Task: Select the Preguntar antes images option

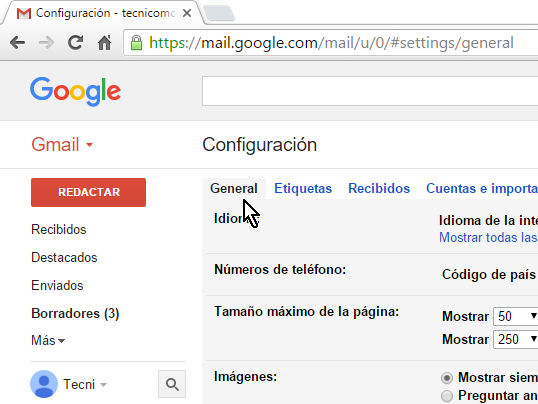Action: (x=447, y=396)
